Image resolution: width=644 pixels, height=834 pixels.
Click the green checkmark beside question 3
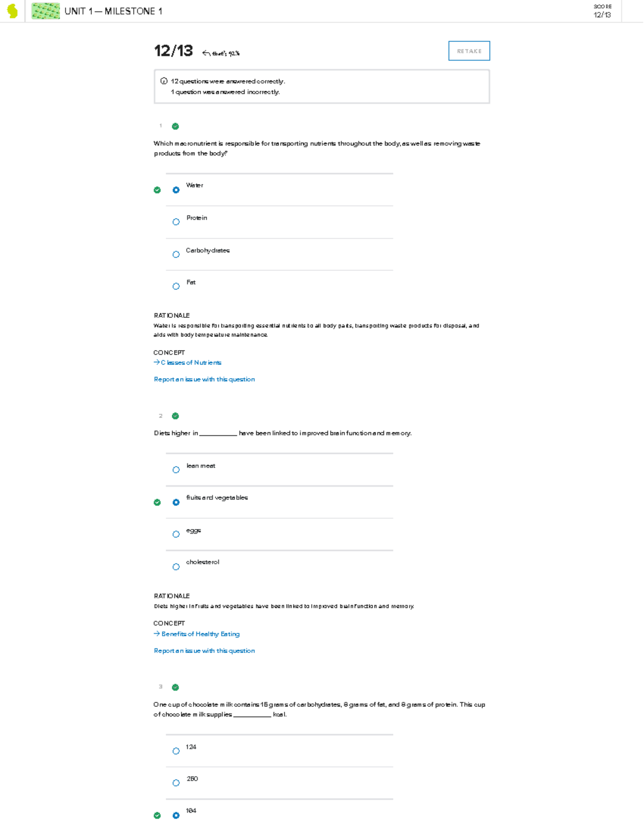174,686
